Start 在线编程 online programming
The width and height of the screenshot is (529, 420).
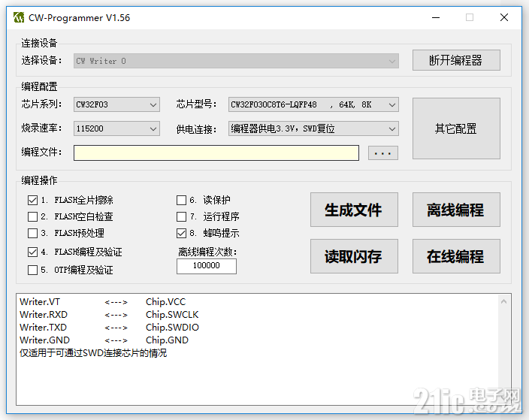pos(456,256)
